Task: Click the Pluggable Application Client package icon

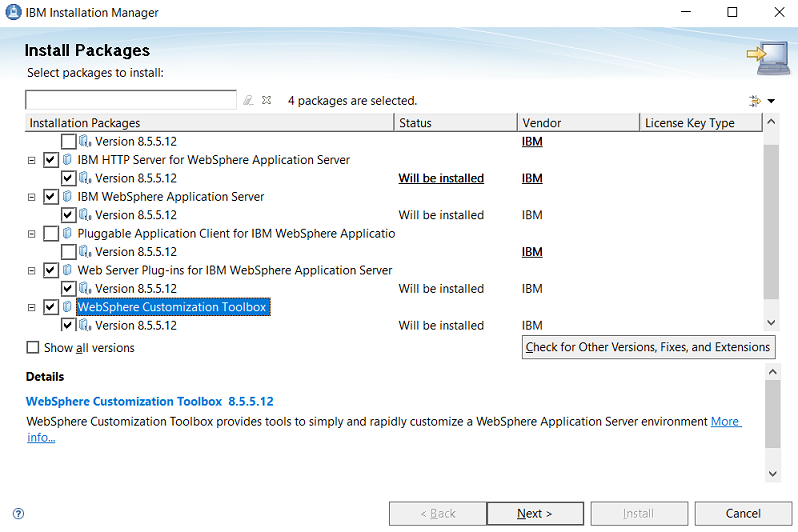Action: [68, 234]
